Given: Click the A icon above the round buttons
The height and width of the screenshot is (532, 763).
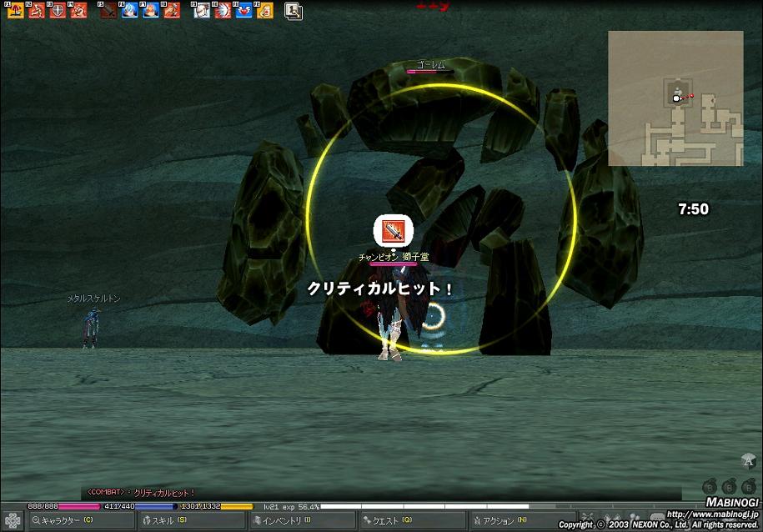Looking at the screenshot, I should pyautogui.click(x=748, y=460).
